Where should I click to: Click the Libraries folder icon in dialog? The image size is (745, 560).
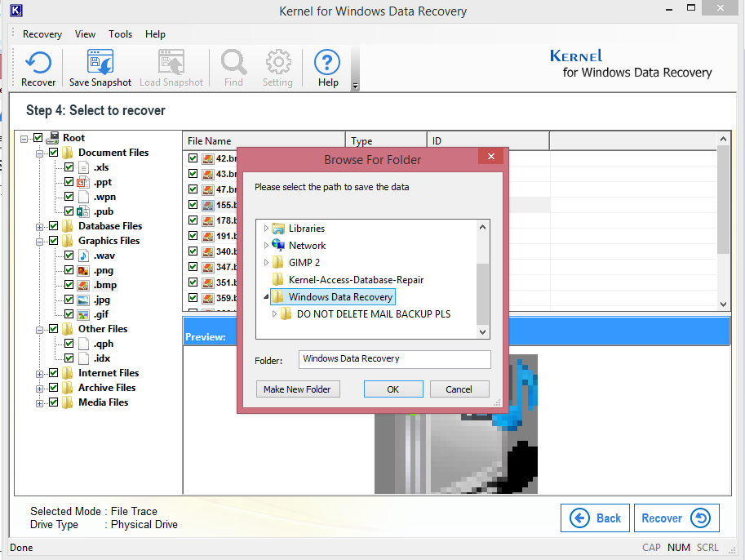pyautogui.click(x=278, y=229)
